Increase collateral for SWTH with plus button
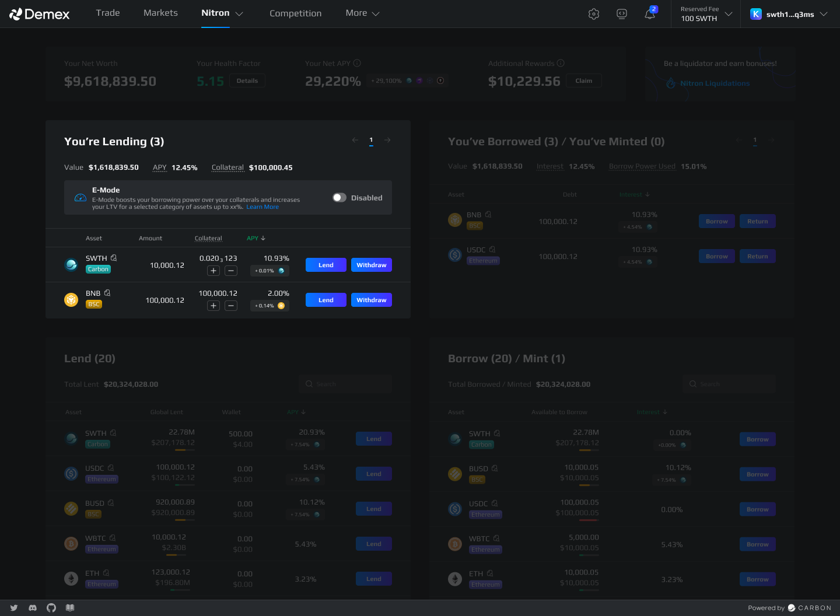 (213, 271)
